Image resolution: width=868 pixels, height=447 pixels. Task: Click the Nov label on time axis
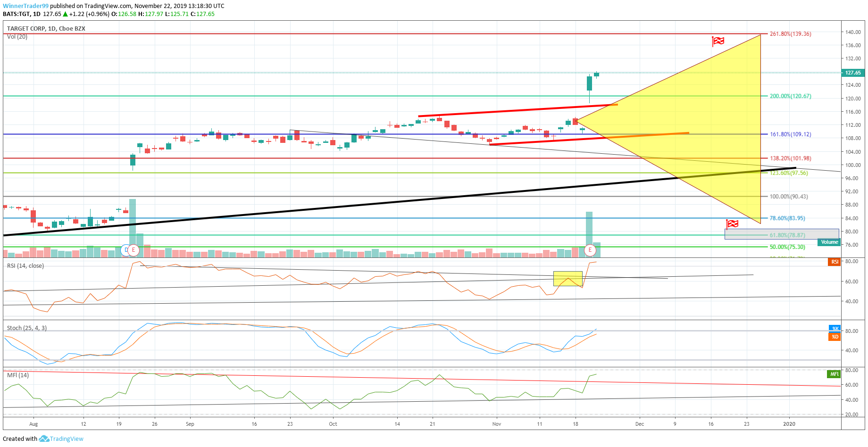click(x=497, y=424)
